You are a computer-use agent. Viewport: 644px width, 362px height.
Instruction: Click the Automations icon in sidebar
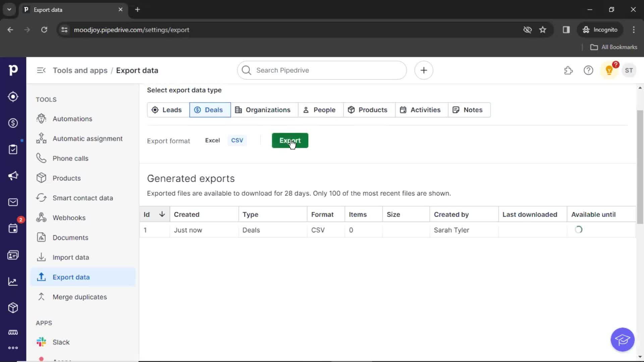click(x=41, y=118)
